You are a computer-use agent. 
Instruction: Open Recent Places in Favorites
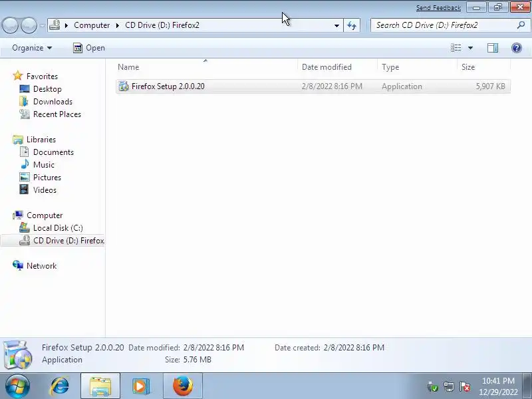point(57,114)
